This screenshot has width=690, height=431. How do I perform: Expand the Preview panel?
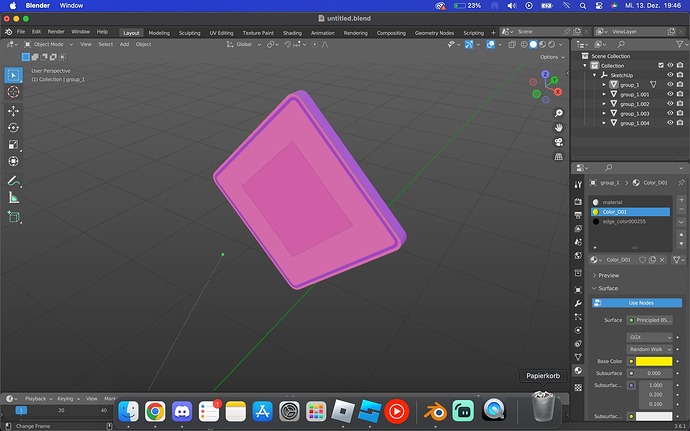609,275
